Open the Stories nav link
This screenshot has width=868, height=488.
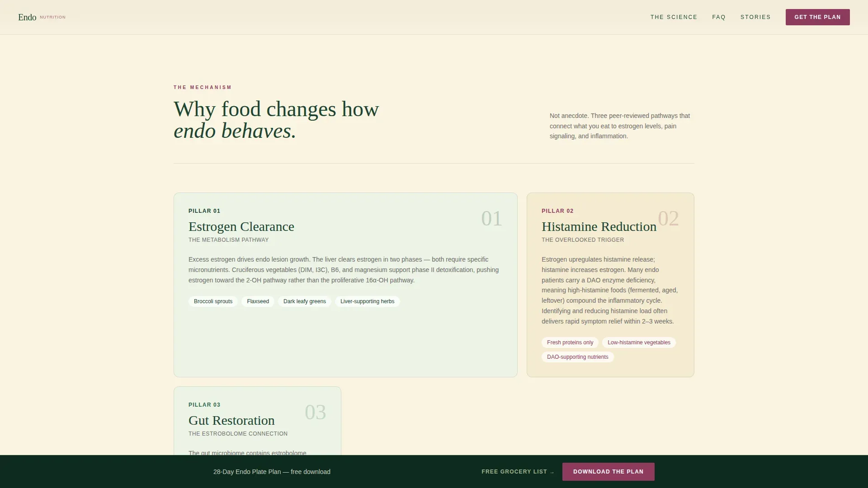pyautogui.click(x=755, y=17)
